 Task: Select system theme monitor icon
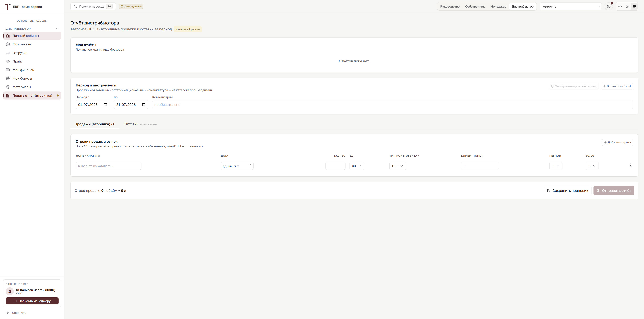pos(634,7)
